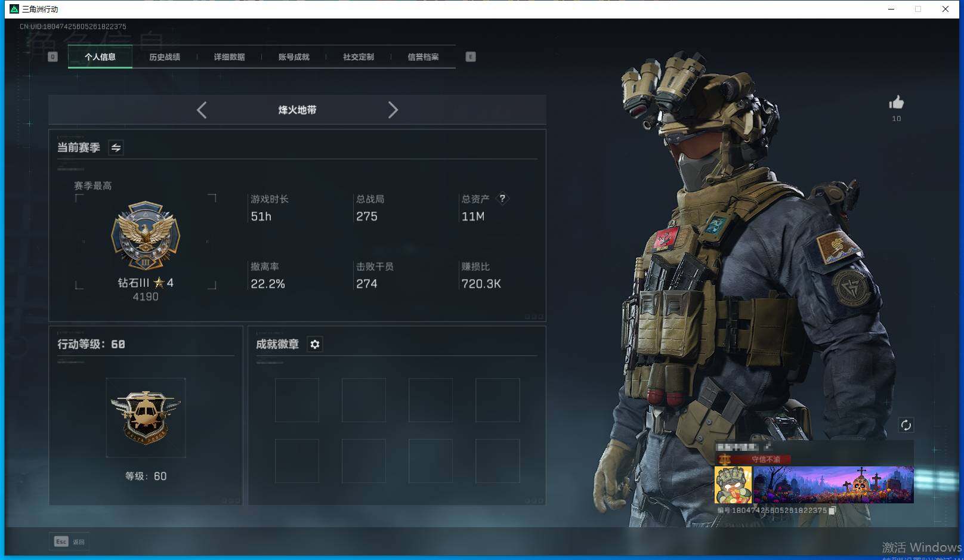This screenshot has width=964, height=560.
Task: Click the 赚损比 value 720.3K
Action: pyautogui.click(x=481, y=284)
